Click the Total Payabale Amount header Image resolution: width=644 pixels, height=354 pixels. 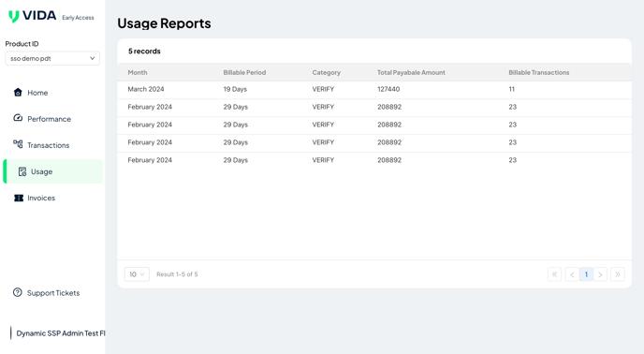pyautogui.click(x=411, y=72)
